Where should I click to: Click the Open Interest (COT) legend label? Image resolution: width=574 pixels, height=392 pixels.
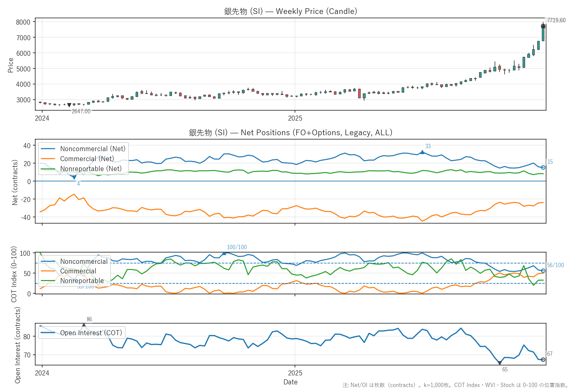91,333
